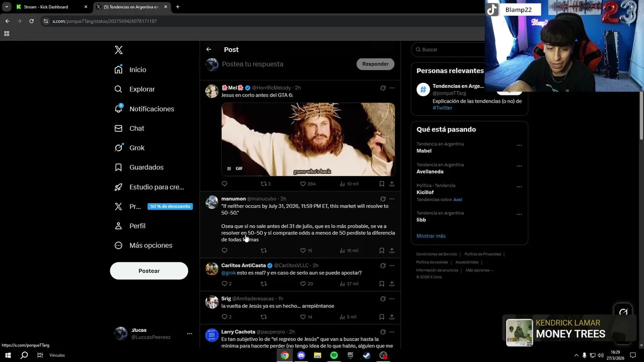Open Explorar in the sidebar
The image size is (644, 362).
tap(134, 89)
